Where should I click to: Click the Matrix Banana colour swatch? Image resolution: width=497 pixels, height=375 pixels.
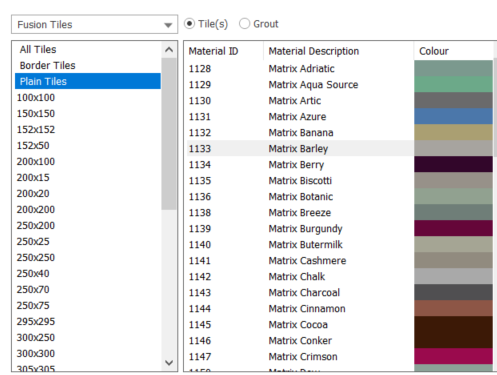point(453,132)
